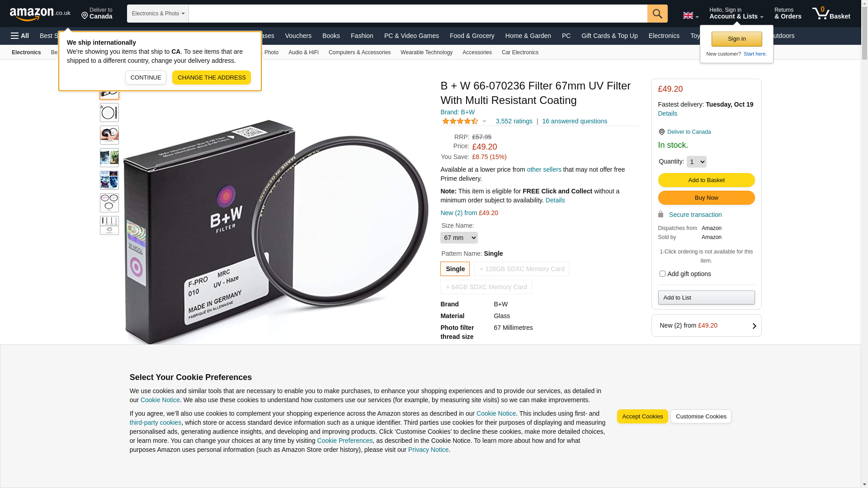The width and height of the screenshot is (868, 488).
Task: Click the magnifying glass search button
Action: (x=657, y=14)
